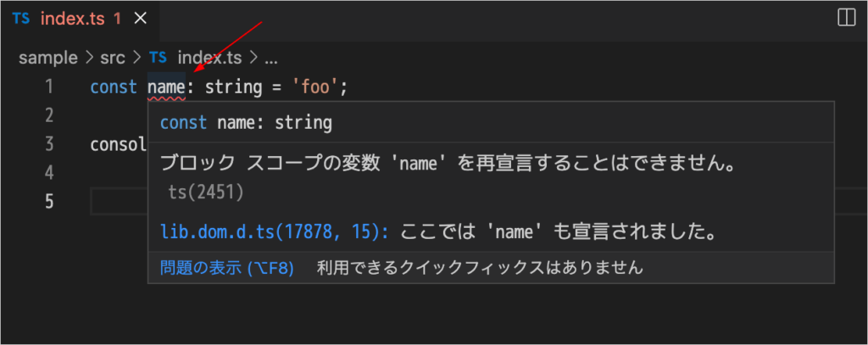
Task: Click index.ts in the breadcrumb path
Action: [210, 58]
